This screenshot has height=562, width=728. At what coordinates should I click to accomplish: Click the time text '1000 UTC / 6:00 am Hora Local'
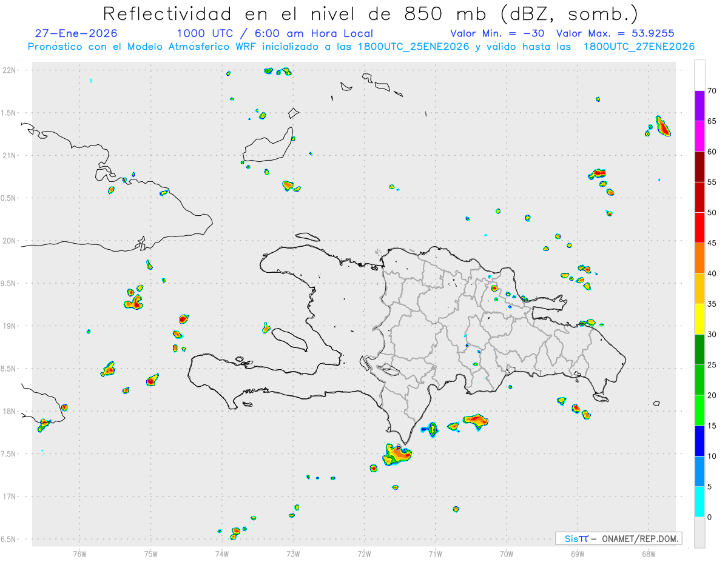pos(275,33)
